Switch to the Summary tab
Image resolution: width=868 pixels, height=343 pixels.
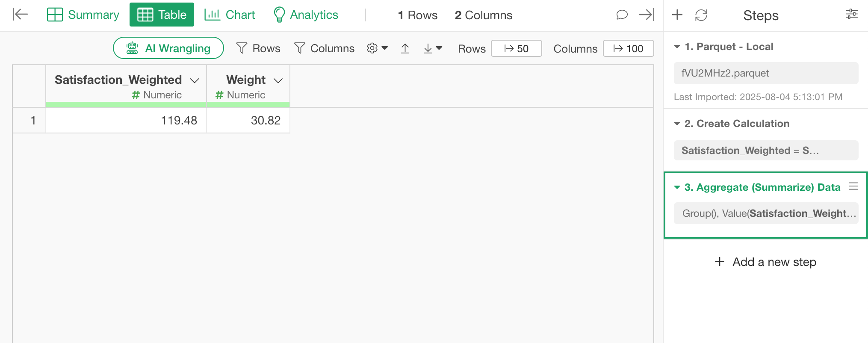point(83,15)
